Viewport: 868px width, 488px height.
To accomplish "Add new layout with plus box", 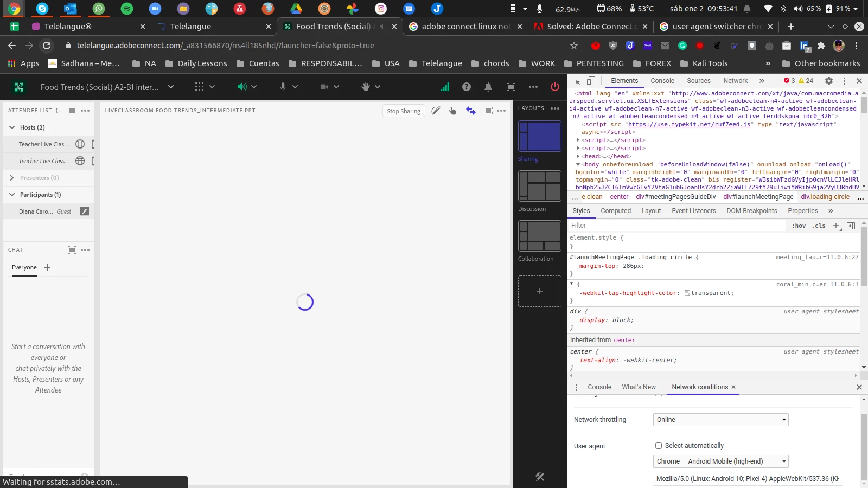I will point(540,291).
